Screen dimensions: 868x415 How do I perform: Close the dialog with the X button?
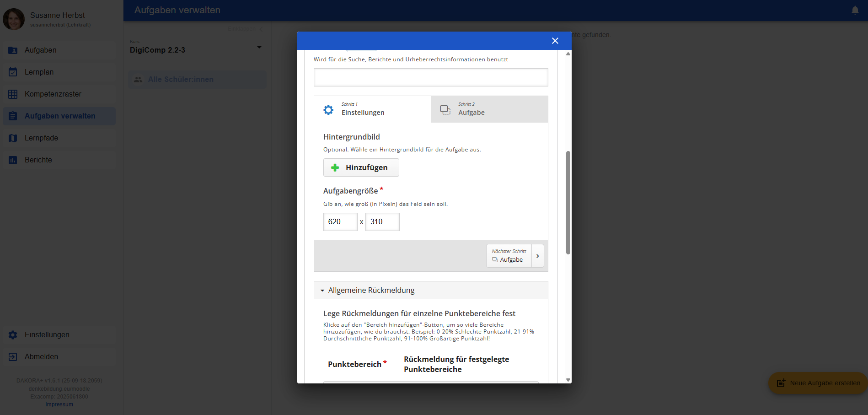click(555, 41)
